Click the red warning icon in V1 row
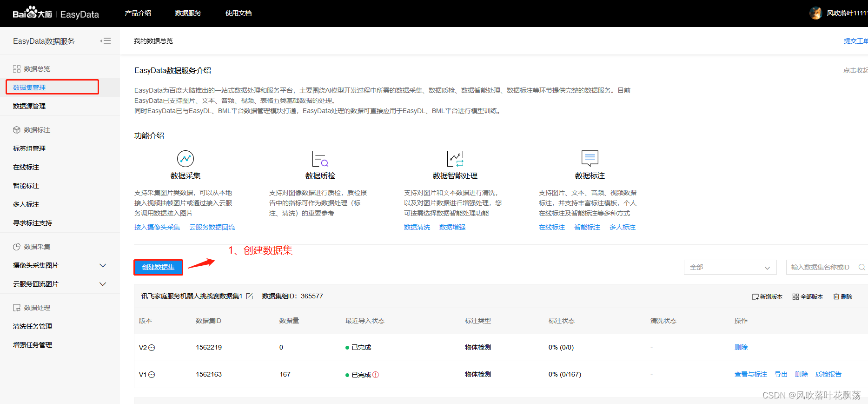 376,375
